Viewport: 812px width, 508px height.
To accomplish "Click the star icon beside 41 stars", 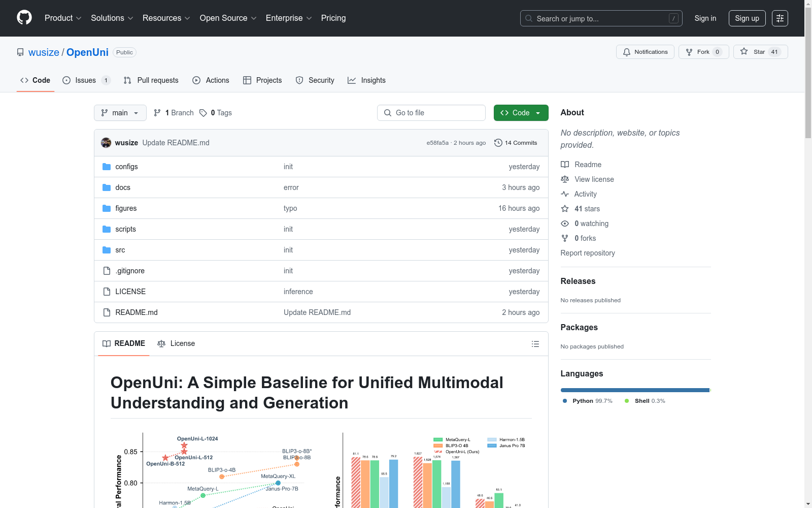I will click(x=565, y=209).
